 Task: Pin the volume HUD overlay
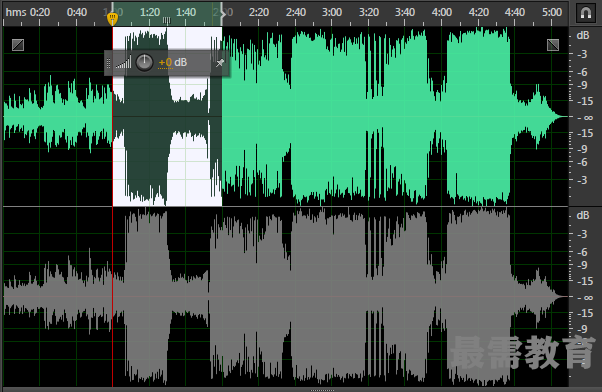(220, 63)
